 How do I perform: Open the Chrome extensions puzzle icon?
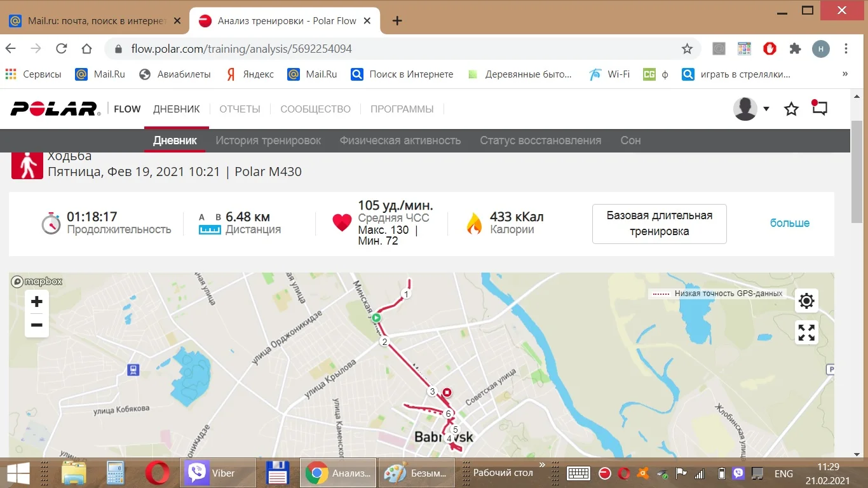click(x=795, y=49)
